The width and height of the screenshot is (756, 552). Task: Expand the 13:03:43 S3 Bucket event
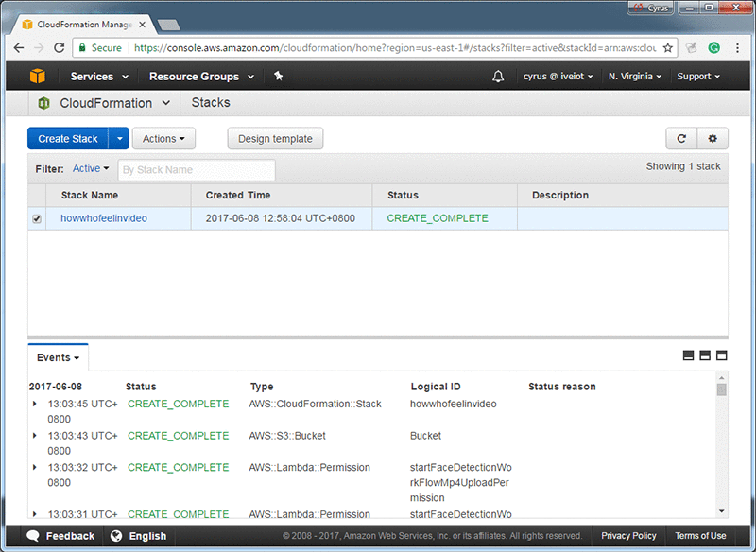click(34, 436)
